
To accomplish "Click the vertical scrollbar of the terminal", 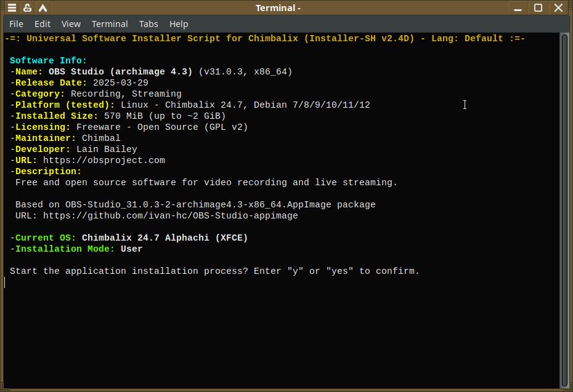I will [564, 209].
